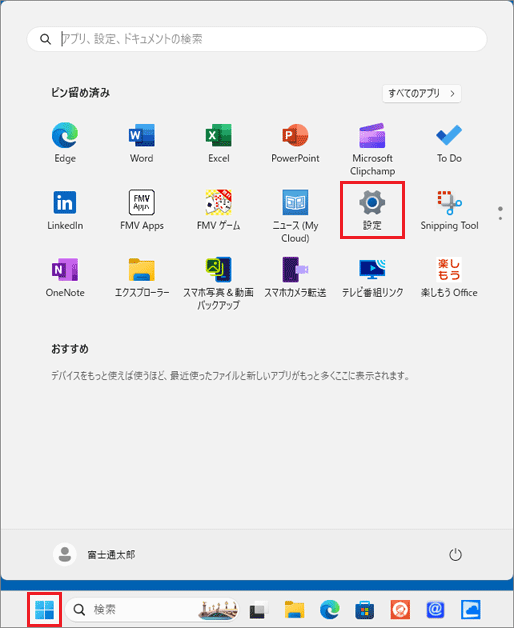The image size is (514, 628).
Task: Focus the アプリ、設定、ドキュメントの検索 field
Action: 257,39
